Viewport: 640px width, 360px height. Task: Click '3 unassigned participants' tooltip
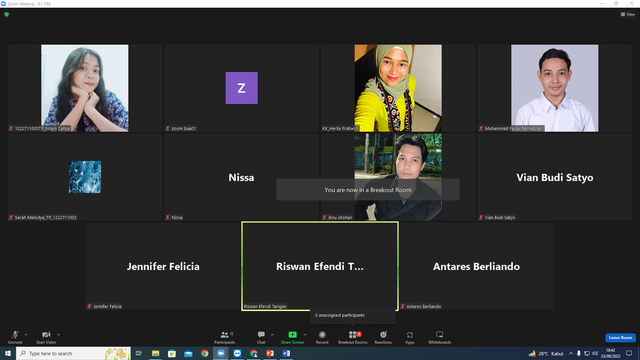coord(353,316)
